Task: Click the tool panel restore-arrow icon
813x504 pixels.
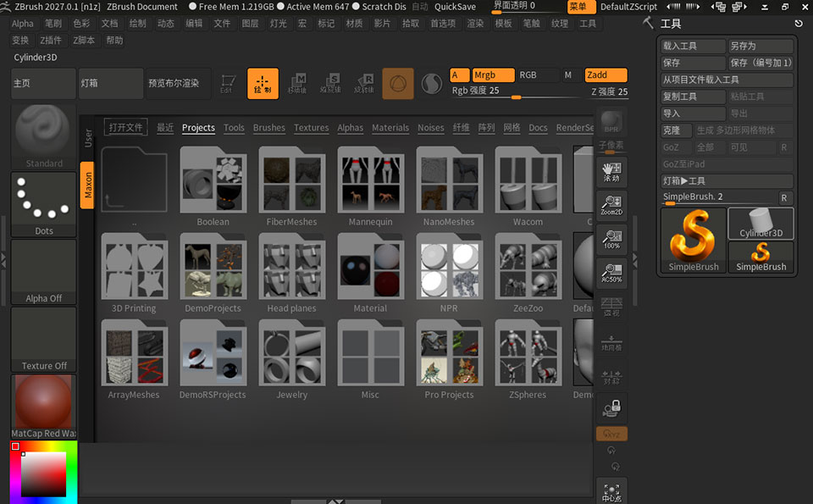Action: [799, 24]
